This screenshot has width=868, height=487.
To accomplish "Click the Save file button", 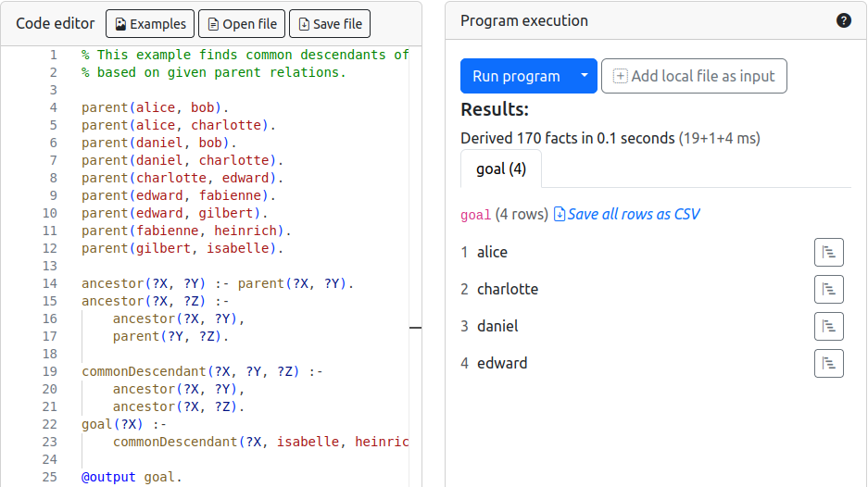I will [x=330, y=24].
